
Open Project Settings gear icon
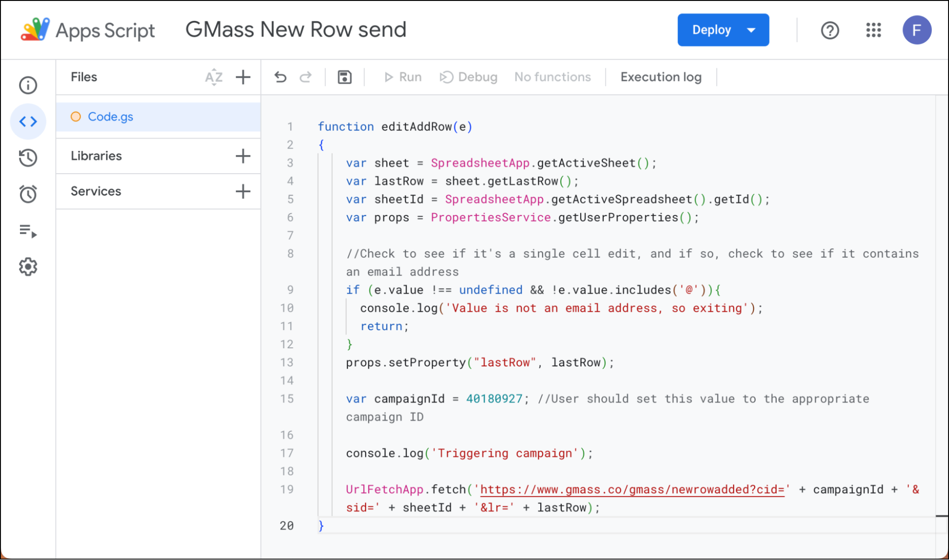tap(28, 267)
